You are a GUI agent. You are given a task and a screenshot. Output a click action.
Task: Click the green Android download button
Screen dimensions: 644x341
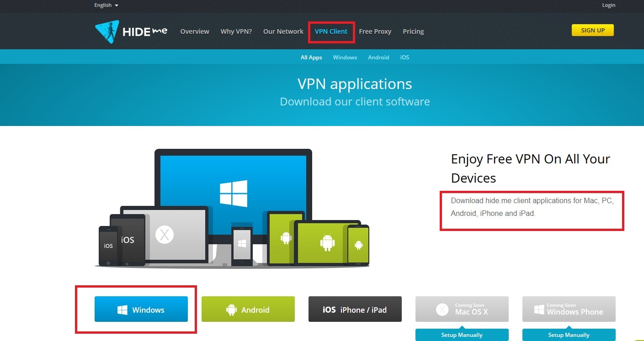coord(248,309)
